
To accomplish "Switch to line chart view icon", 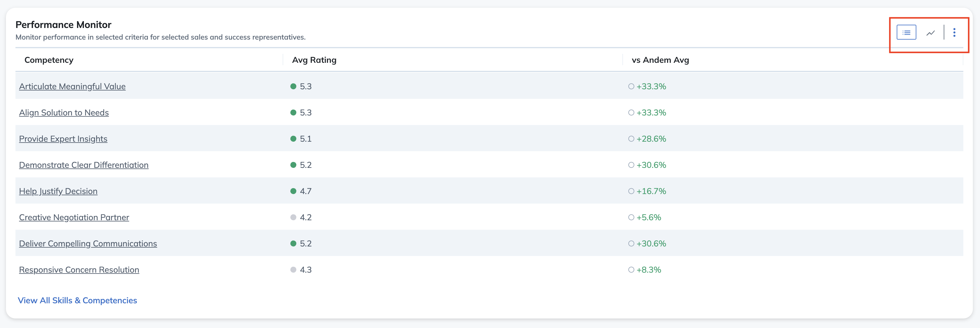I will [x=931, y=33].
